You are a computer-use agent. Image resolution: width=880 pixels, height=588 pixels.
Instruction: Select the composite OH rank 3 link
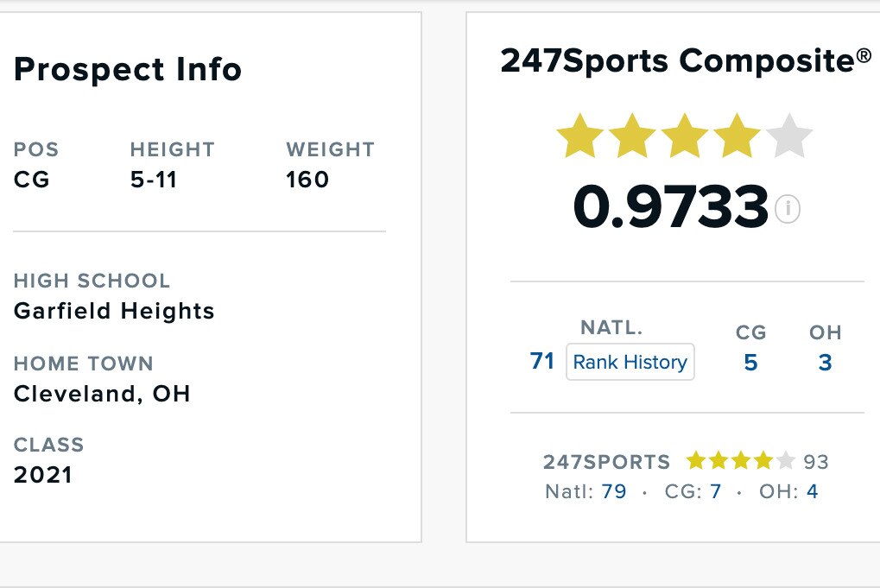(x=825, y=363)
